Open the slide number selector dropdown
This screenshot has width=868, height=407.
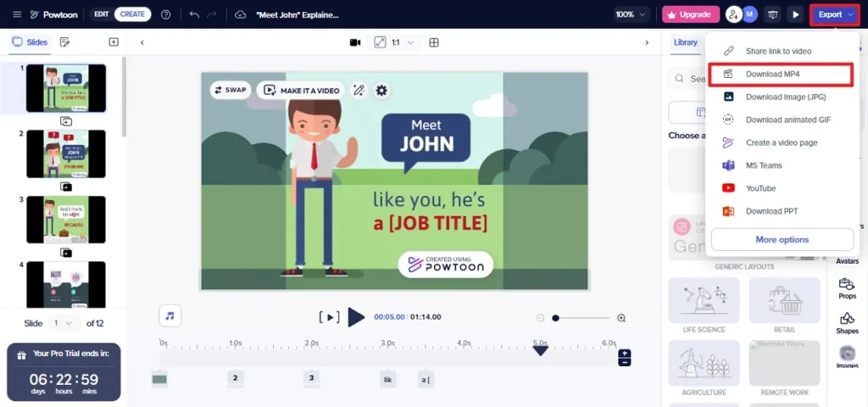(x=64, y=323)
